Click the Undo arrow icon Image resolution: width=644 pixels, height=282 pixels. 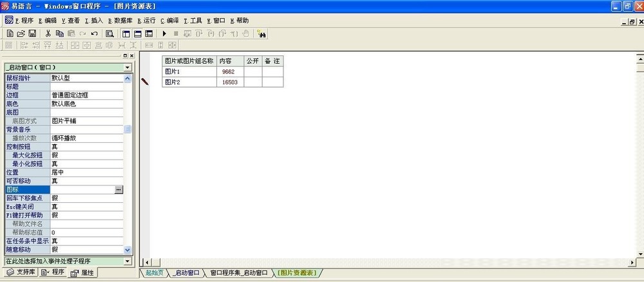click(94, 33)
